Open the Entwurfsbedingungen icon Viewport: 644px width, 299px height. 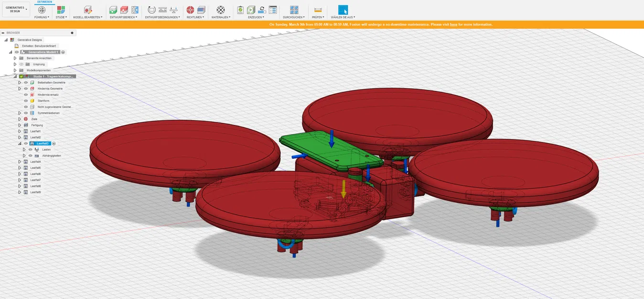[x=152, y=10]
